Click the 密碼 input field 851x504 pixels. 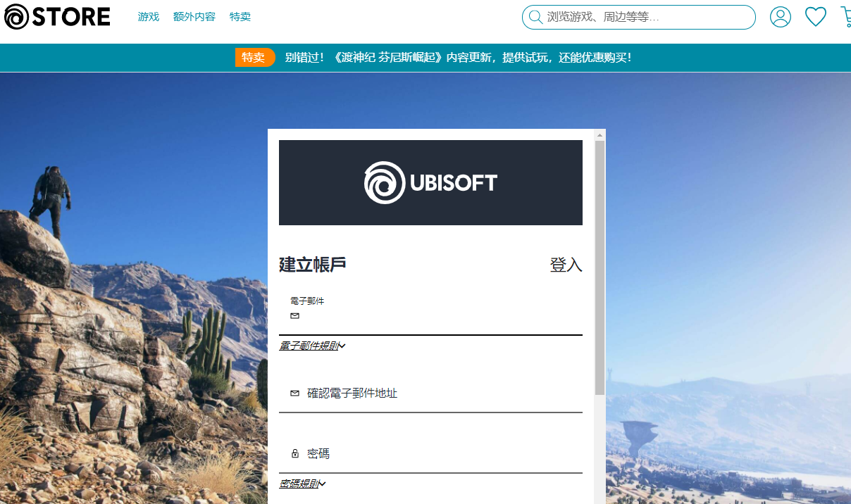coord(430,454)
